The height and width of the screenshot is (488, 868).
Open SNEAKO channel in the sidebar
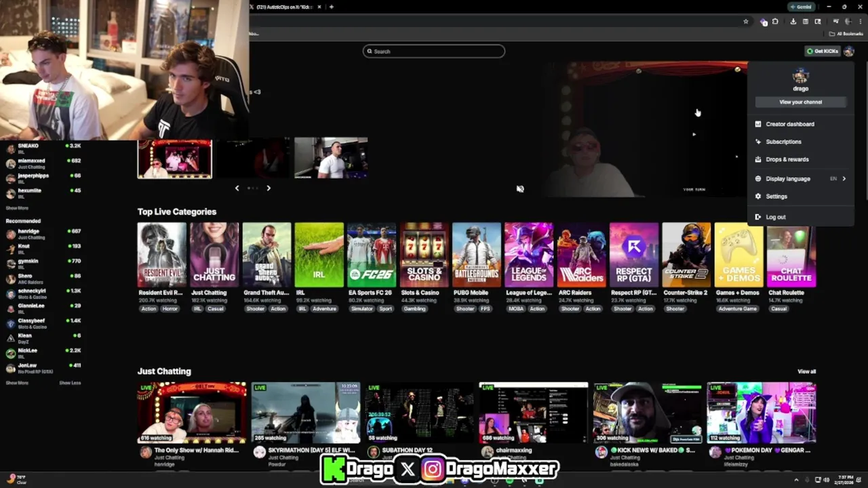[x=43, y=148]
